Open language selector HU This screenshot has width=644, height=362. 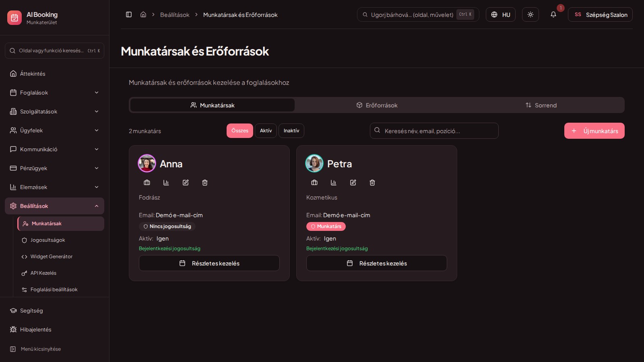(501, 14)
